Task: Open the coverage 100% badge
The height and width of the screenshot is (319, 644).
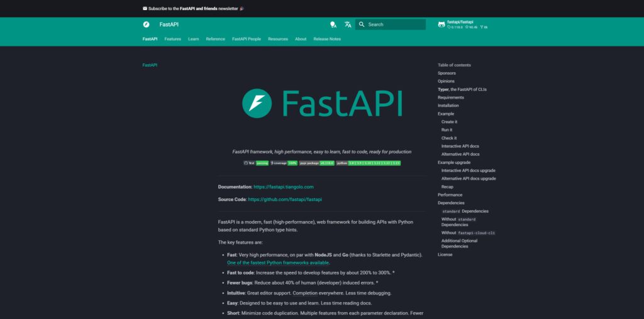Action: pyautogui.click(x=284, y=163)
